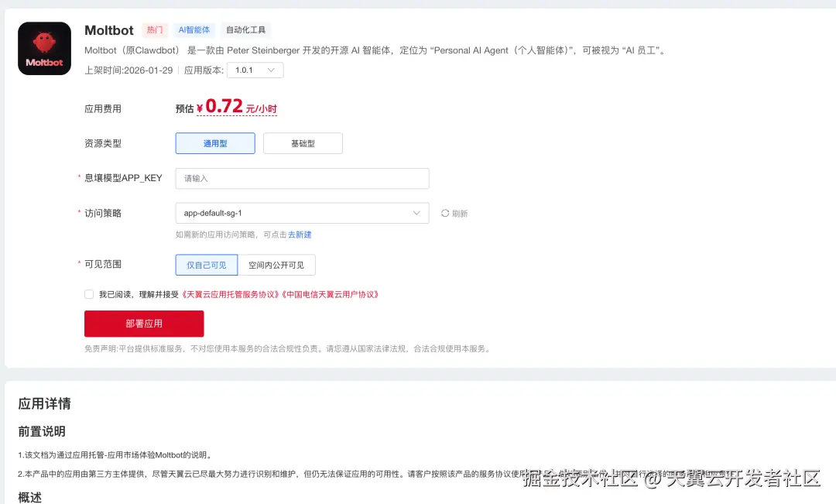836x504 pixels.
Task: Expand the 访问策略 app-default-sg-1 dropdown
Action: pos(302,214)
